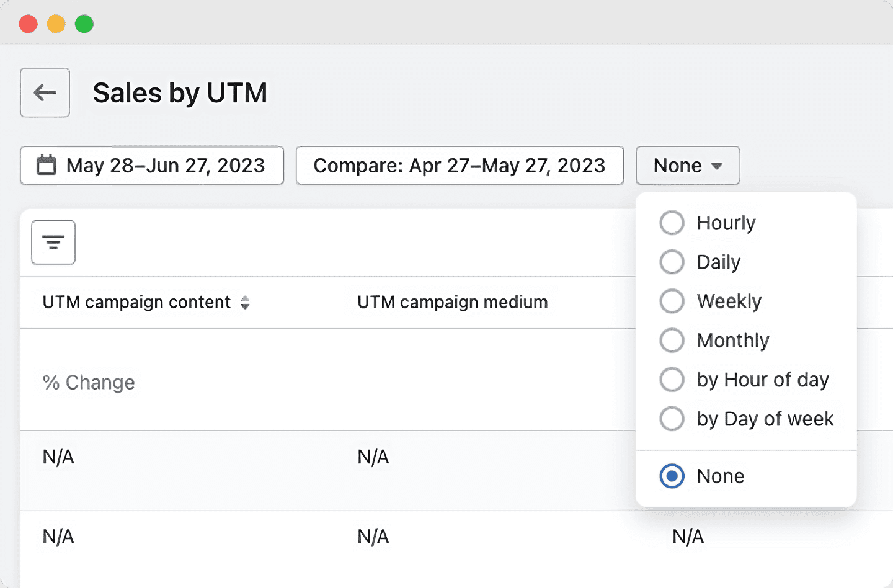
Task: Open the filter options icon
Action: 53,243
